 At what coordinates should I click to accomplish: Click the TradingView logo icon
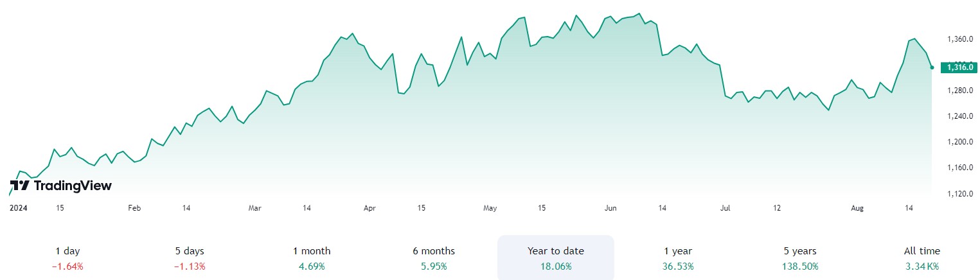click(19, 186)
